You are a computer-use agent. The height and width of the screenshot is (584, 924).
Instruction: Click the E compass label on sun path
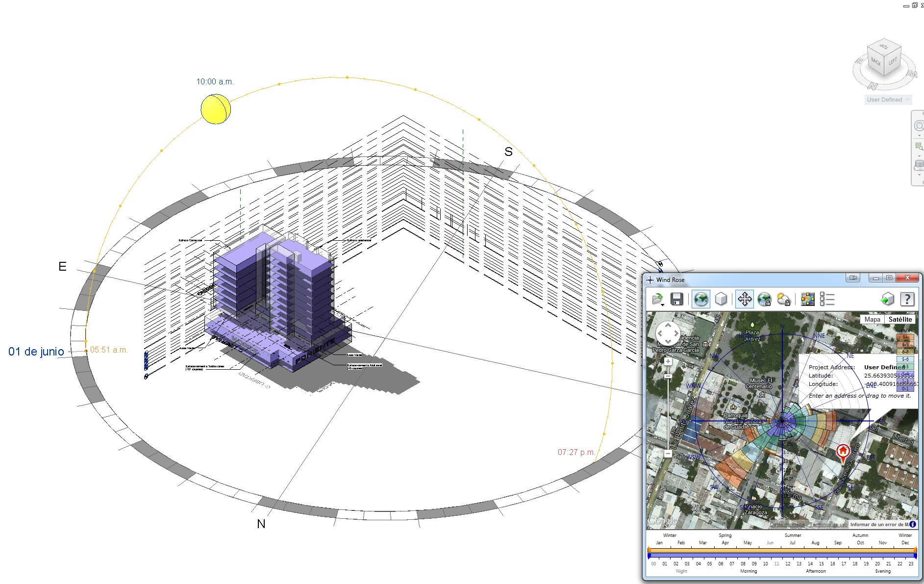[x=63, y=266]
